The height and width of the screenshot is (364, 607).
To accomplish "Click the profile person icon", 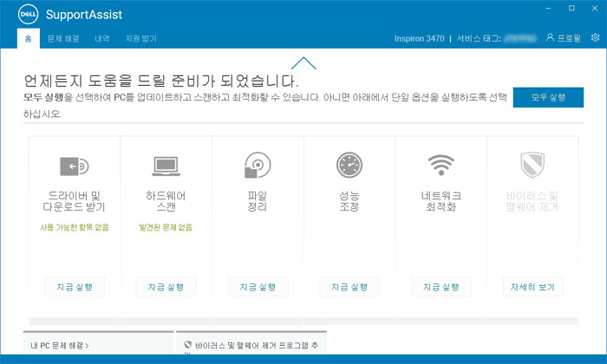I will [x=550, y=37].
